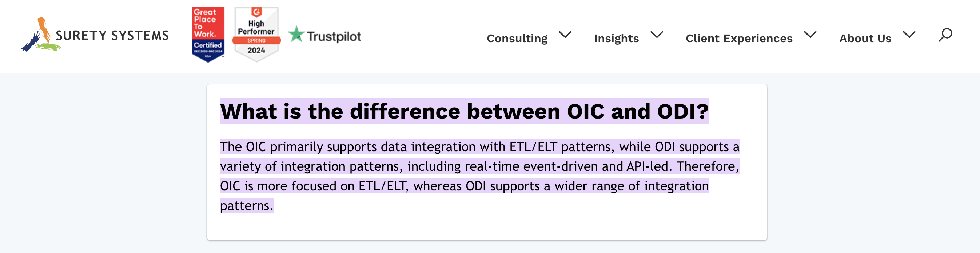Viewport: 980px width, 253px height.
Task: Expand the Consulting chevron
Action: tap(565, 35)
